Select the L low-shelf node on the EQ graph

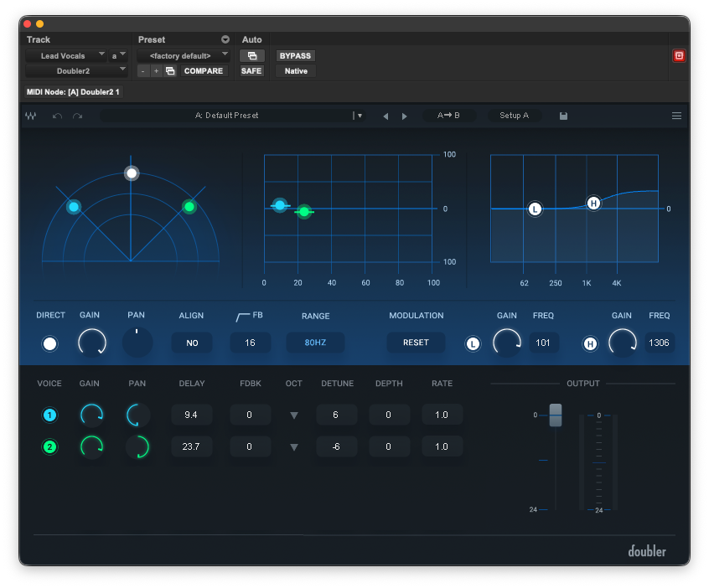535,209
